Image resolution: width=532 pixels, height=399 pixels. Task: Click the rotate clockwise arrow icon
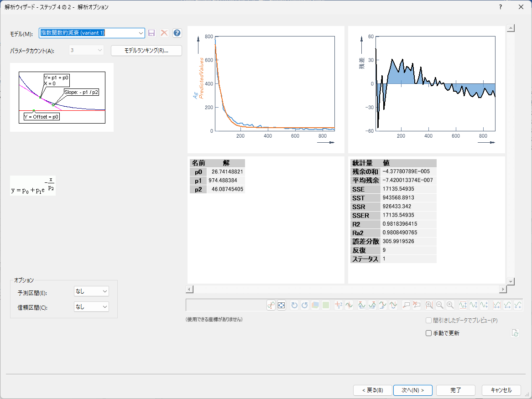pos(294,306)
